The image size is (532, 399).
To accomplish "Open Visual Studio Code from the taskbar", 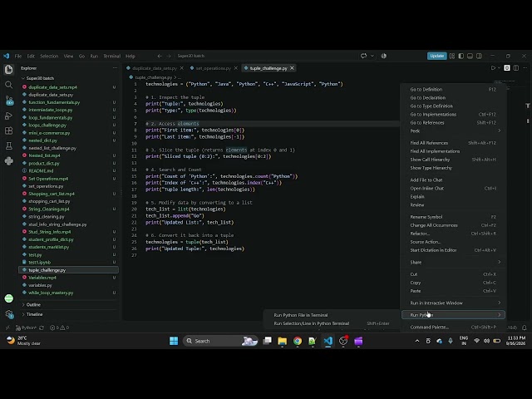I will click(x=328, y=341).
